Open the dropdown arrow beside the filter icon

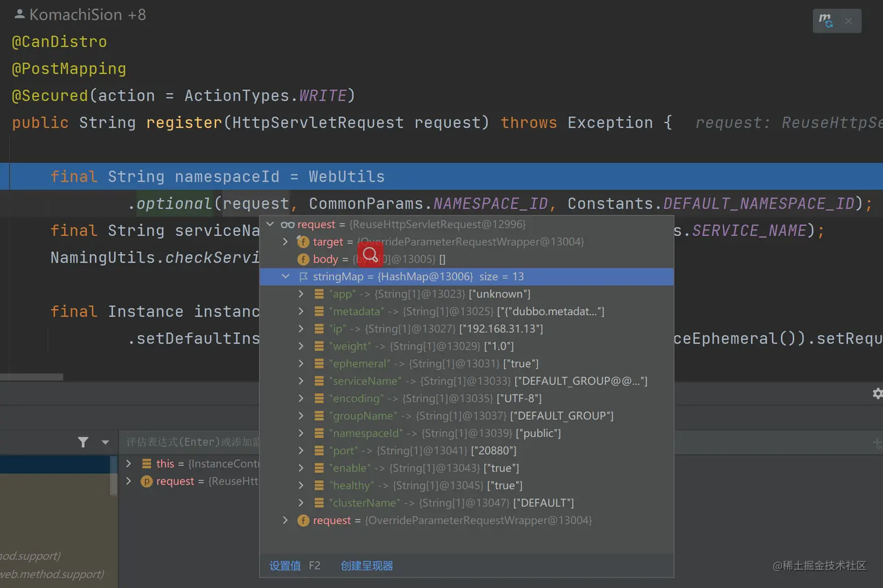coord(105,443)
